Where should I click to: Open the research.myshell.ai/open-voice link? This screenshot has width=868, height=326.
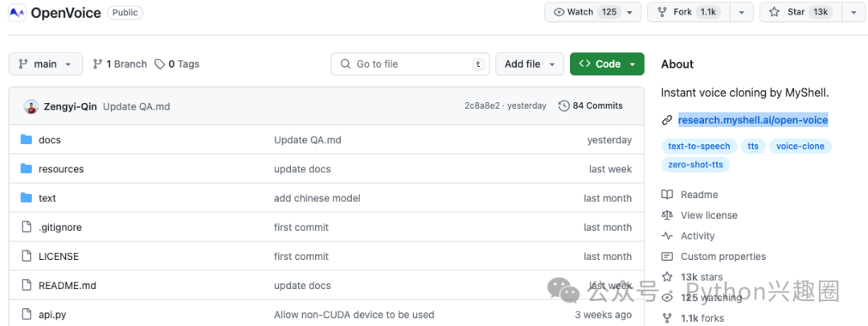(x=753, y=120)
